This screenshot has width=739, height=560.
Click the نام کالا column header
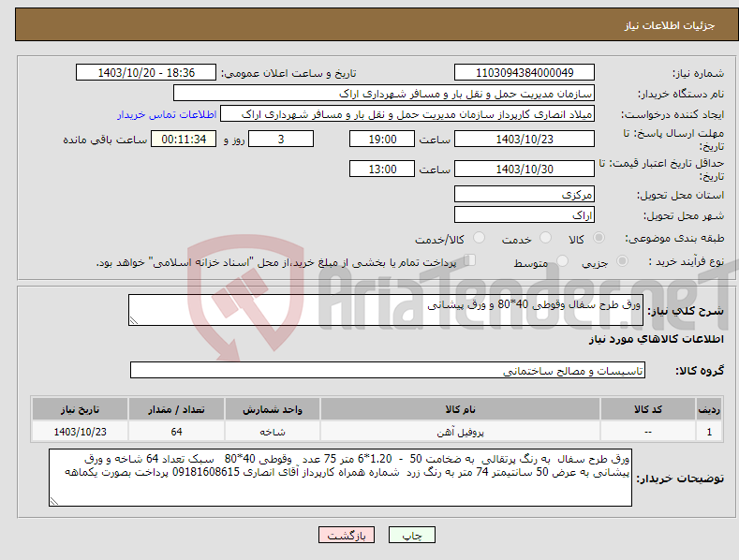460,409
